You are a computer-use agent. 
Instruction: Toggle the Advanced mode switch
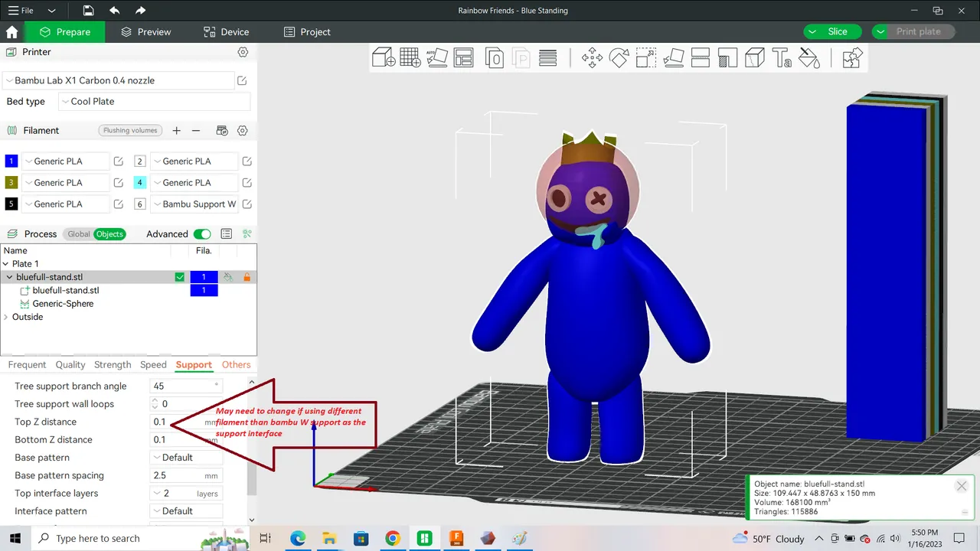tap(202, 234)
